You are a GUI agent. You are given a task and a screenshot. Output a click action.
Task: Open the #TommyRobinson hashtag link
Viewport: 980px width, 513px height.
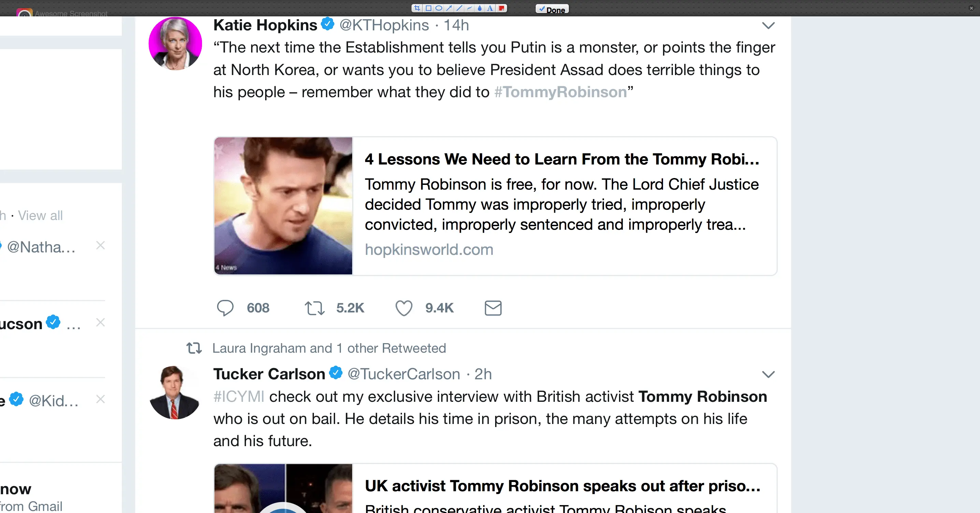point(560,92)
